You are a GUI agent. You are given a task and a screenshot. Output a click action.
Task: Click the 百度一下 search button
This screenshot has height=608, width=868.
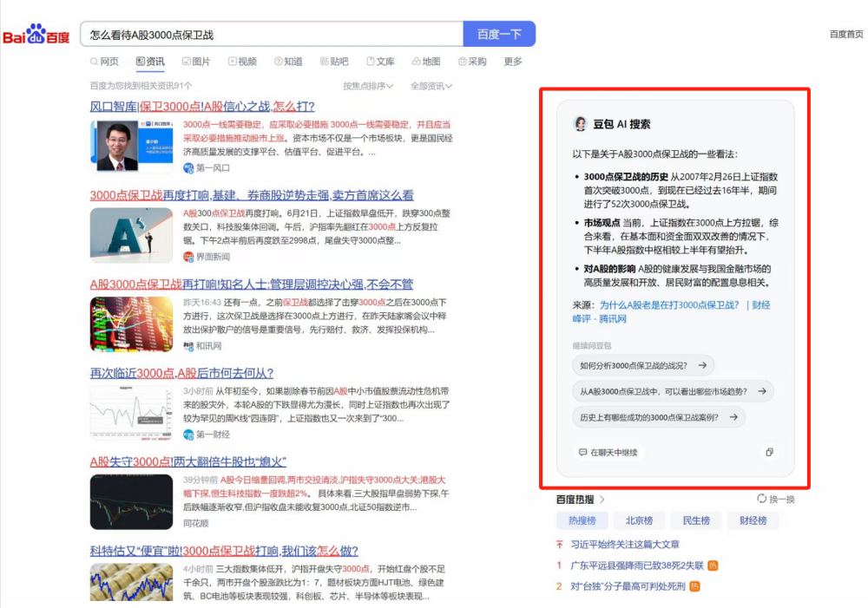(499, 32)
